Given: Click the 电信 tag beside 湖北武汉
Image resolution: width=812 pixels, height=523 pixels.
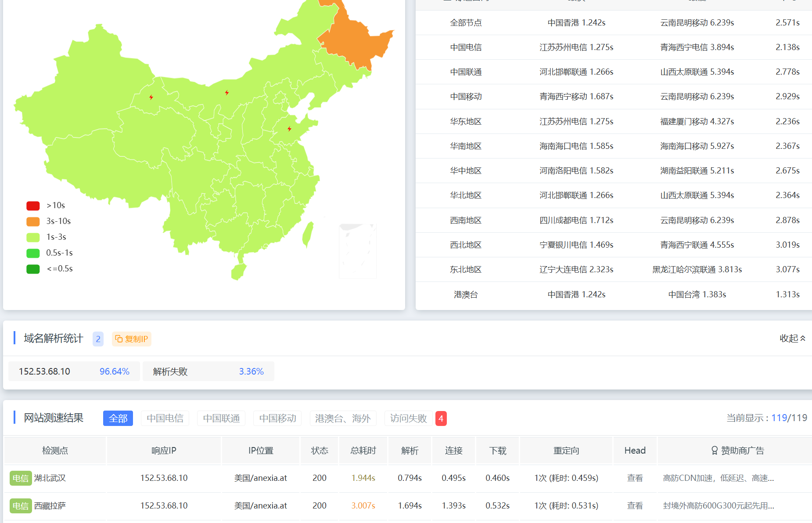Looking at the screenshot, I should coord(21,478).
